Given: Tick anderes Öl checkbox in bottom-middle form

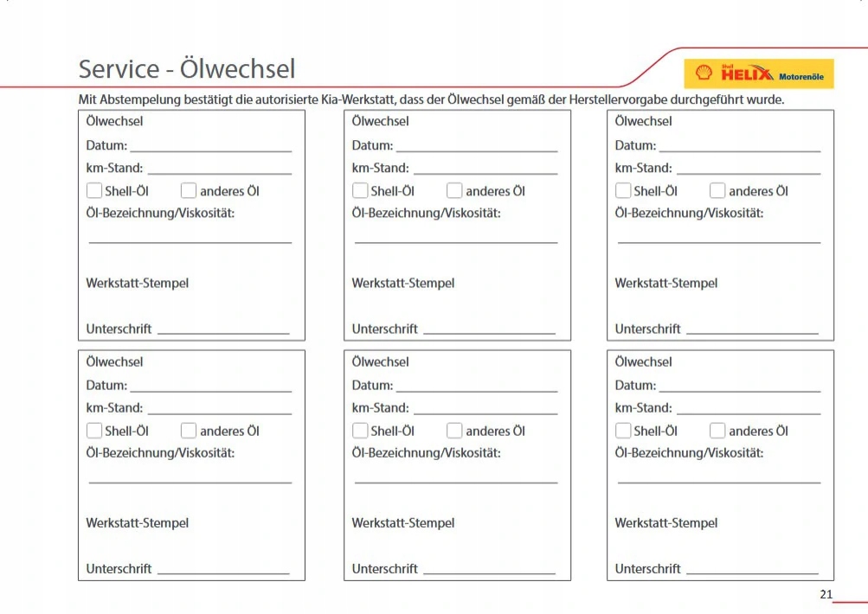Looking at the screenshot, I should (x=454, y=431).
